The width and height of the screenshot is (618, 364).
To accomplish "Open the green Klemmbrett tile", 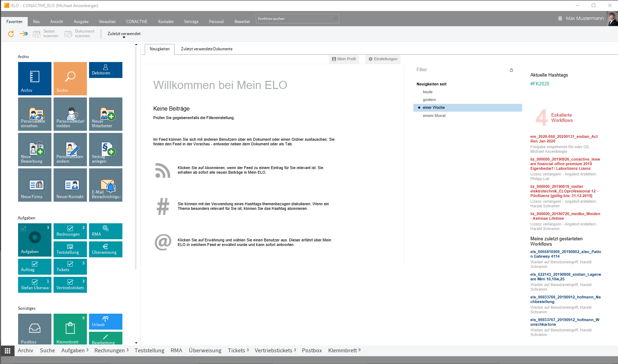I will [x=70, y=329].
